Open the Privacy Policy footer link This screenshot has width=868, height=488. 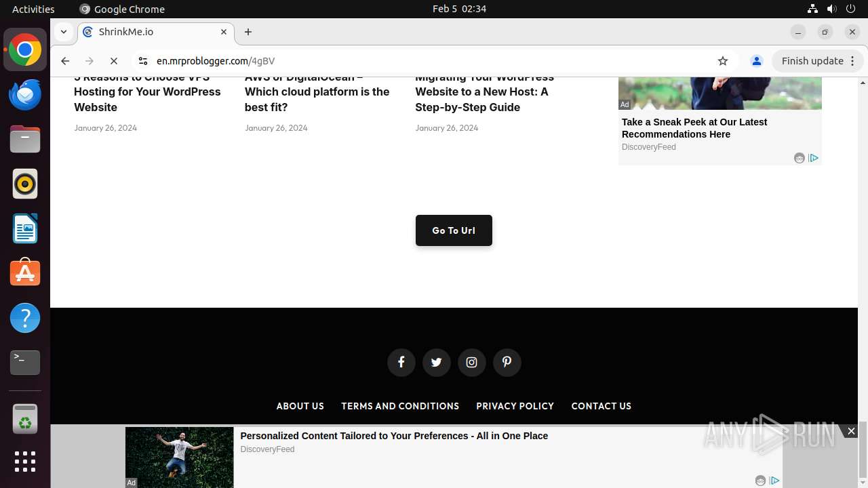(x=515, y=406)
